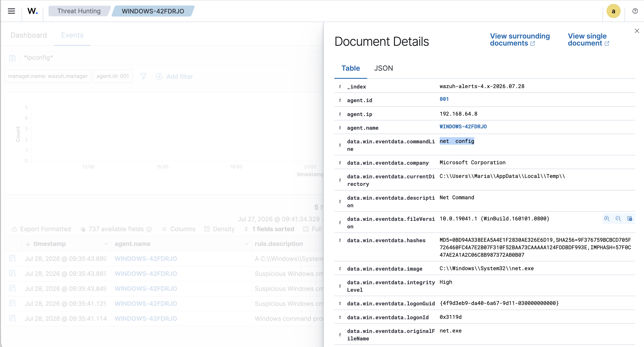Screen dimensions: 644x347
Task: Switch to the JSON tab
Action: [x=383, y=68]
